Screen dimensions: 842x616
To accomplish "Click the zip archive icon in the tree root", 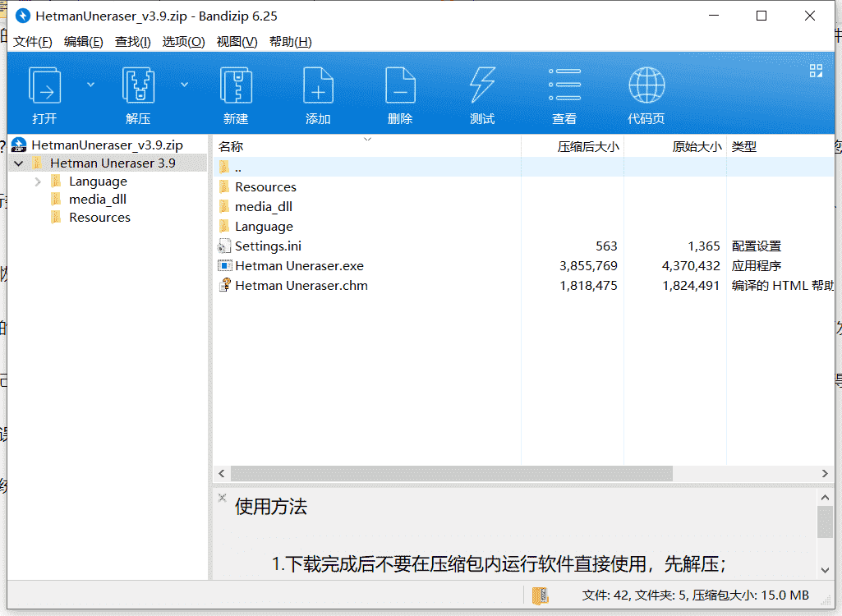I will coord(19,145).
